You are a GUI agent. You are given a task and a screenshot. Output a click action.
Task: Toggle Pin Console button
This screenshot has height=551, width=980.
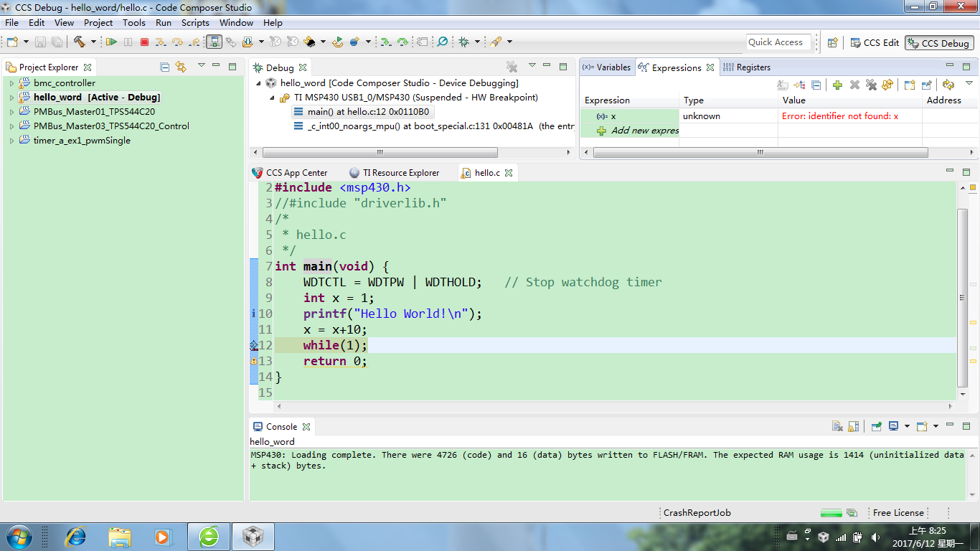click(x=876, y=426)
